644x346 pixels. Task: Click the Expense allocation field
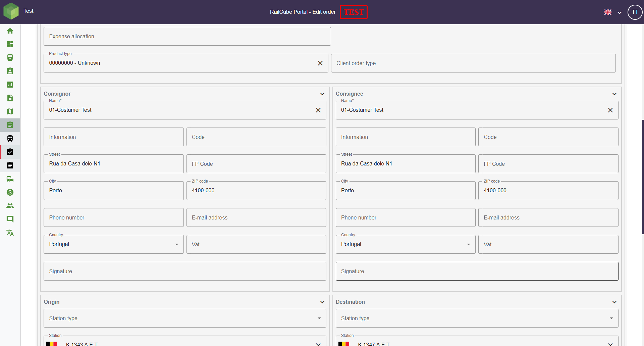[187, 36]
